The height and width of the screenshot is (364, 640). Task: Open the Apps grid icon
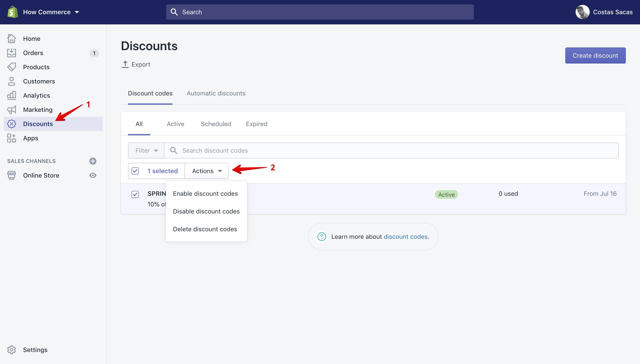12,138
